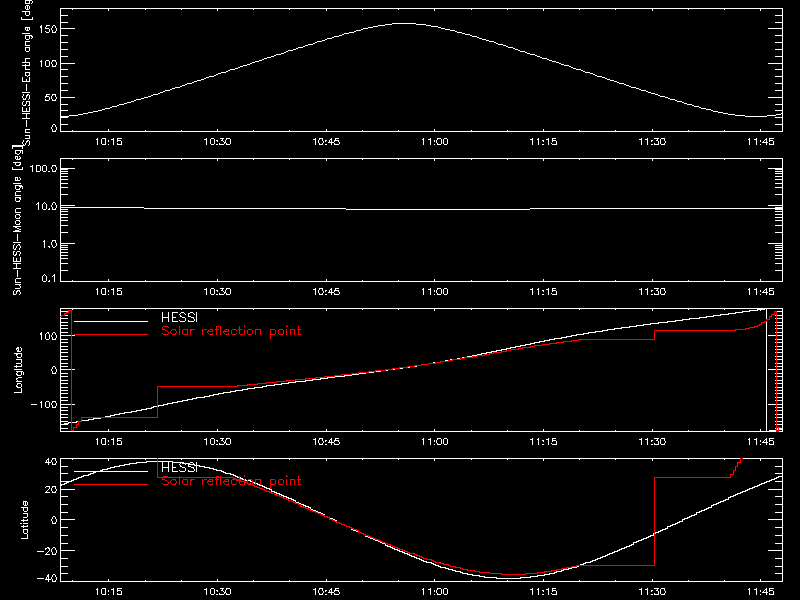Click the 40 tick on Latitude axis

[x=52, y=462]
